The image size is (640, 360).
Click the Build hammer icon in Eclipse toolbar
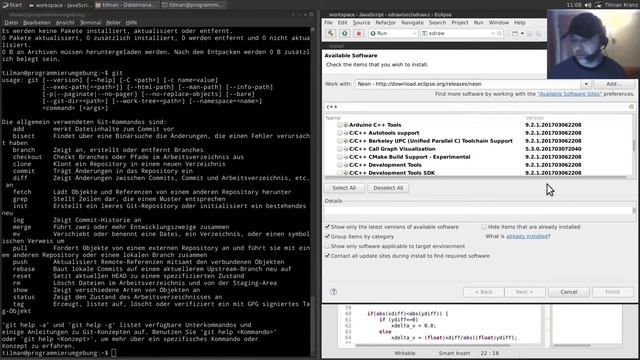(x=331, y=33)
